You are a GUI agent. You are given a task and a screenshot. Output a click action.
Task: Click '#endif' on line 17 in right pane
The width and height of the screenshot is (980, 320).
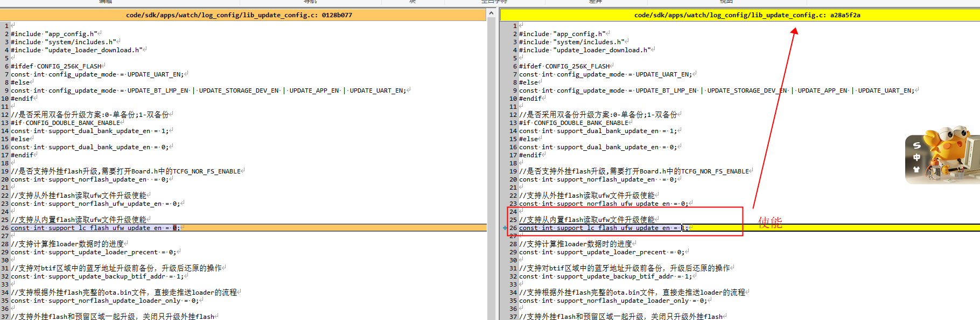pyautogui.click(x=530, y=155)
